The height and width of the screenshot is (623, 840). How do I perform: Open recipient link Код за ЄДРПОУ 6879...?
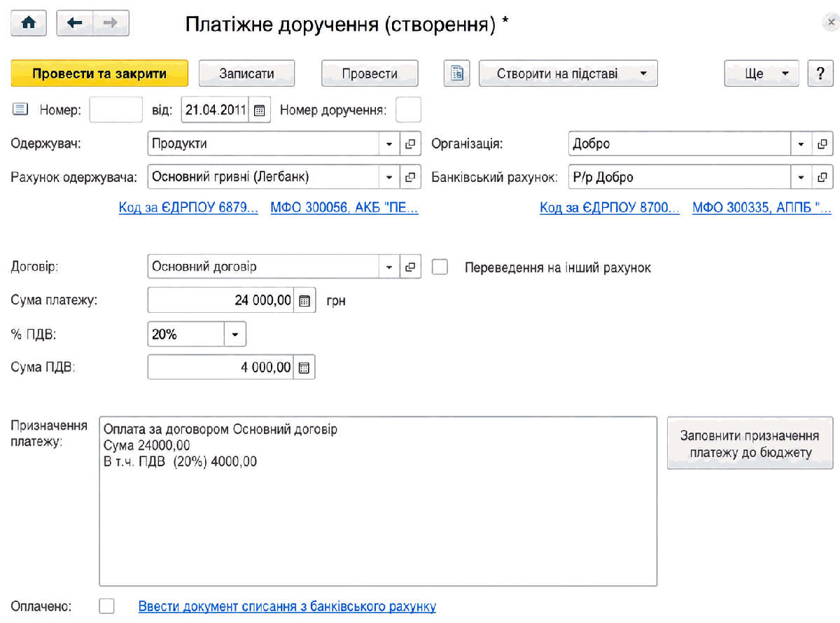[188, 209]
